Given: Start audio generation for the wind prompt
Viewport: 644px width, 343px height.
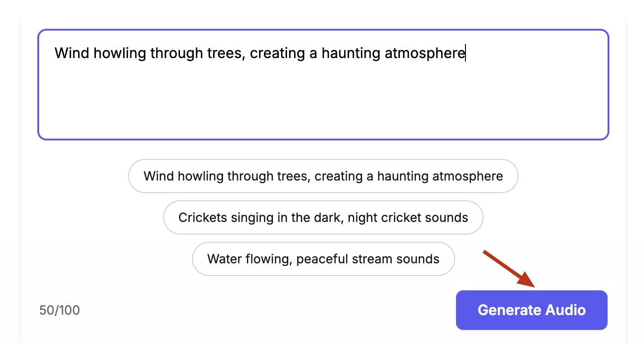Looking at the screenshot, I should coord(532,310).
